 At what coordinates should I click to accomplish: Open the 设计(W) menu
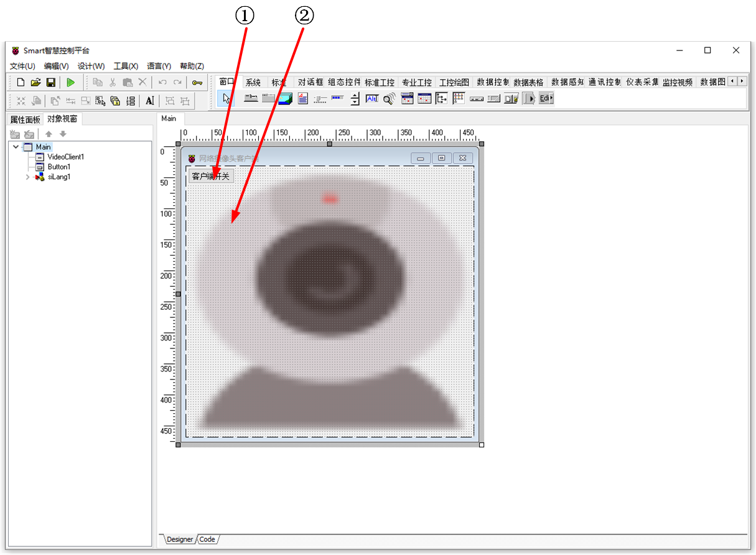[x=91, y=66]
